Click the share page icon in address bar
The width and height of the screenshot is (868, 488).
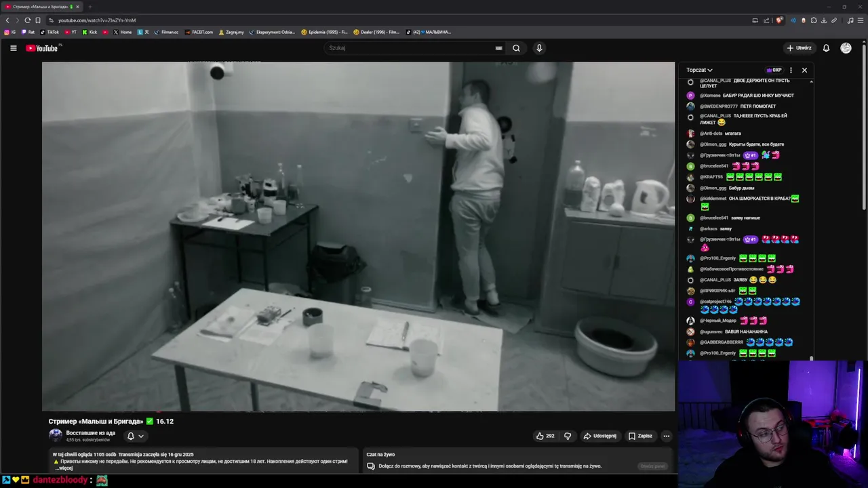tap(766, 20)
